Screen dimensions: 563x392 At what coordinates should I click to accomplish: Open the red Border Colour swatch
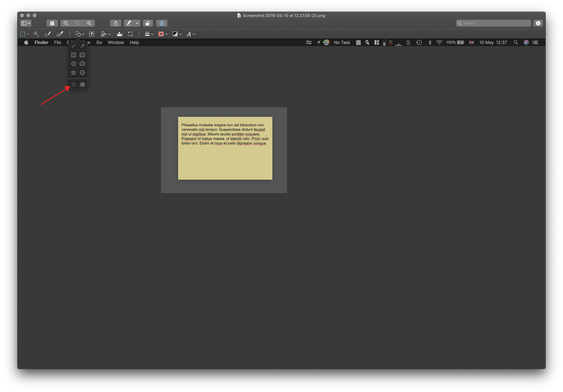coord(163,34)
